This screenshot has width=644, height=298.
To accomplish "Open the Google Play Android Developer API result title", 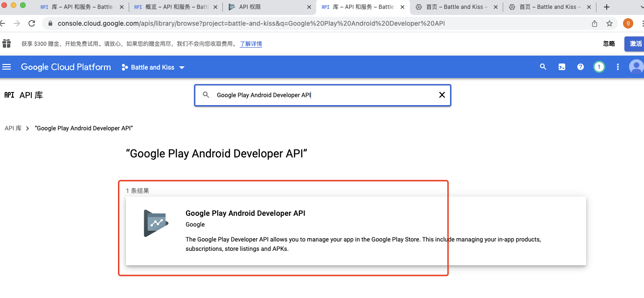I will coord(245,213).
